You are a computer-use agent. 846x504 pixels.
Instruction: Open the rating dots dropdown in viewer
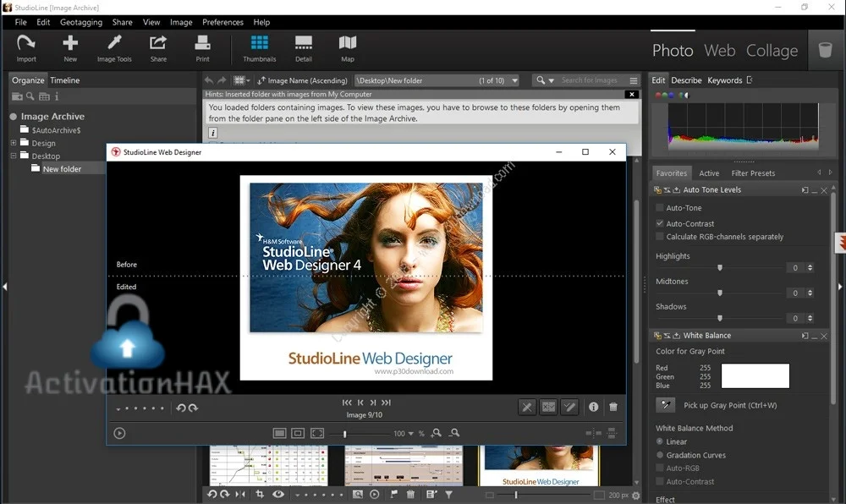click(118, 409)
